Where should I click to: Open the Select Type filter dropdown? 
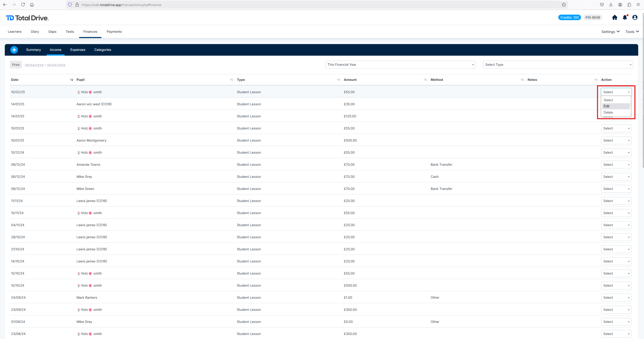[558, 64]
